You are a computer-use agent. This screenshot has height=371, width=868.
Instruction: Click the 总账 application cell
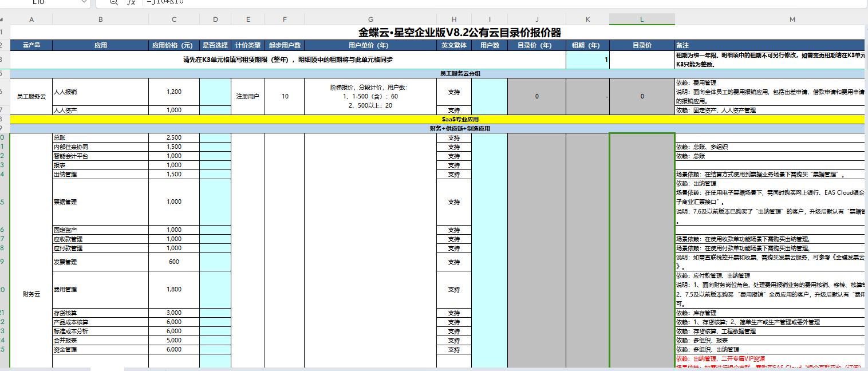point(100,137)
